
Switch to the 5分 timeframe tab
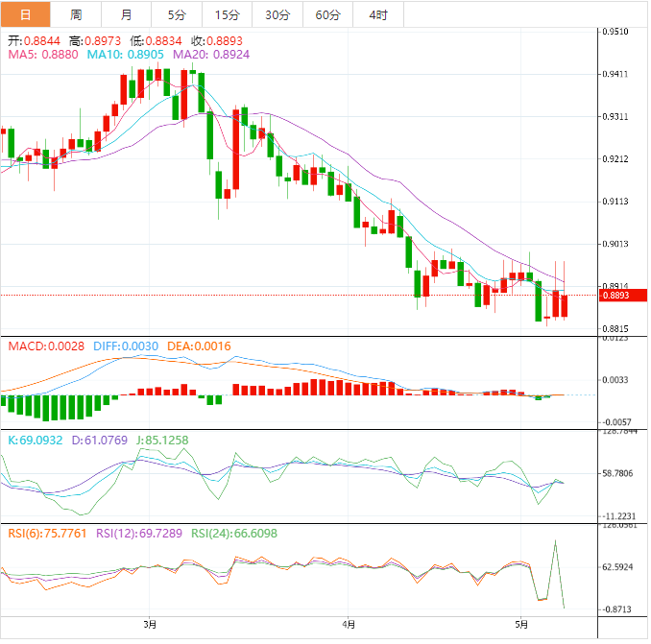tap(177, 15)
